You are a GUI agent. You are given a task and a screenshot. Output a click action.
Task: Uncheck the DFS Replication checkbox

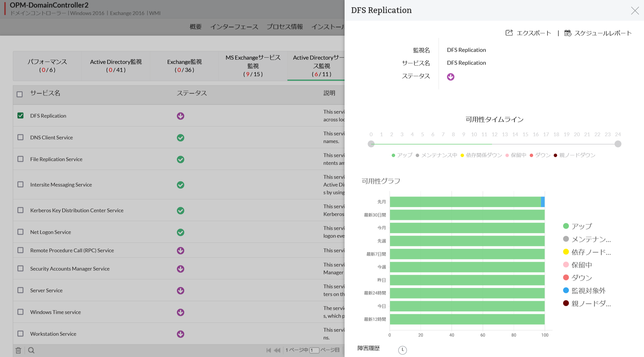(20, 115)
